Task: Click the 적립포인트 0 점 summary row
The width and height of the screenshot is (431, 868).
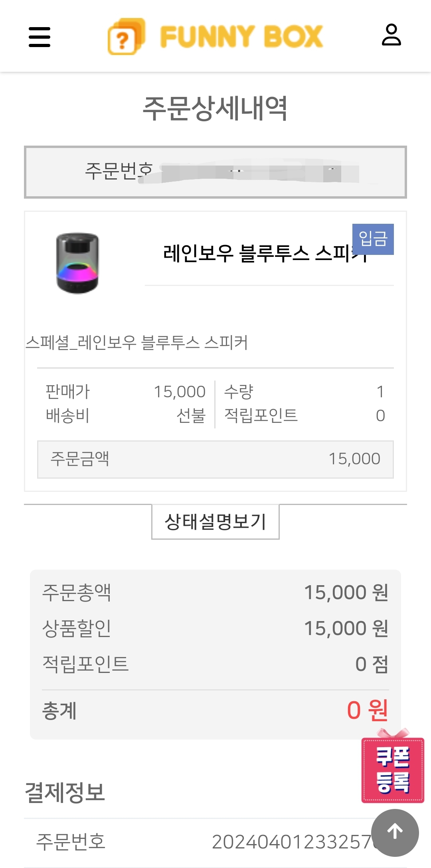Action: 215,664
